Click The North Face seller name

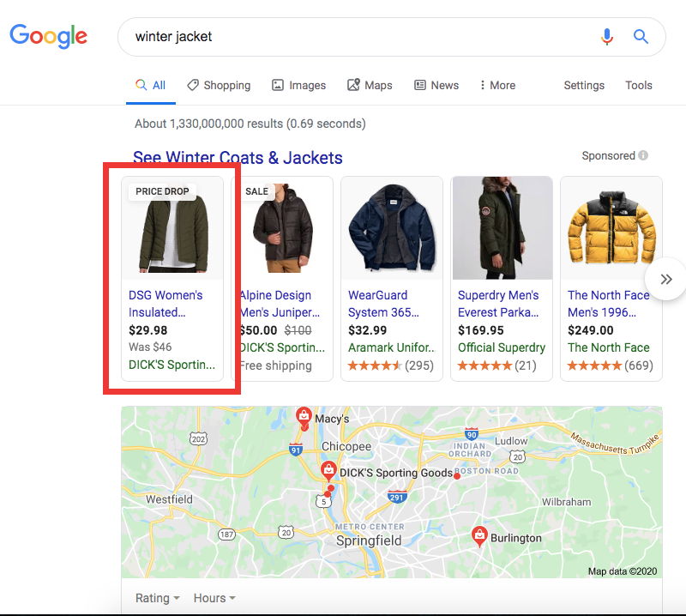(x=609, y=347)
